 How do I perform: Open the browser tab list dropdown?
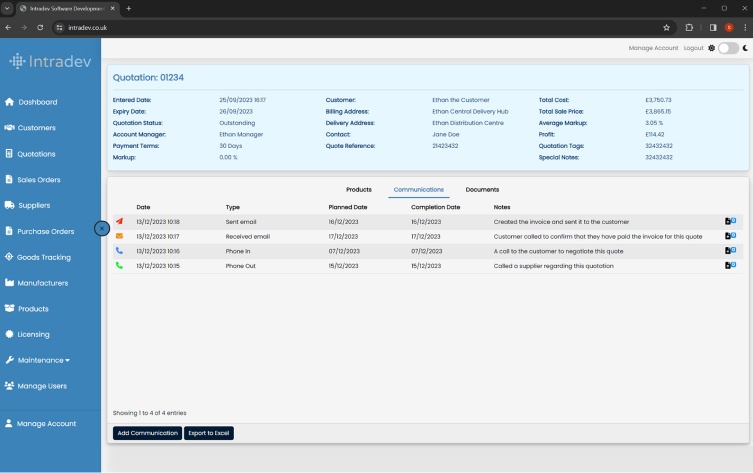(8, 8)
